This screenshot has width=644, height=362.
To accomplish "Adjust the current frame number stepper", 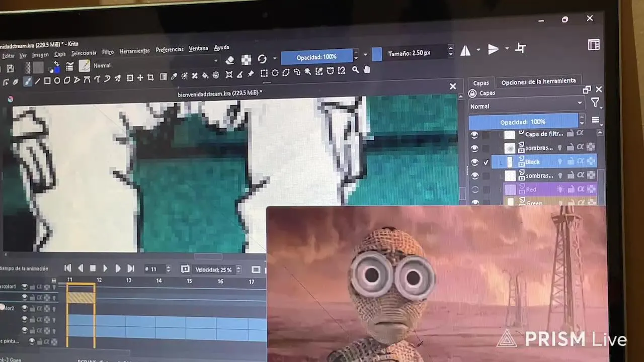I will click(168, 269).
